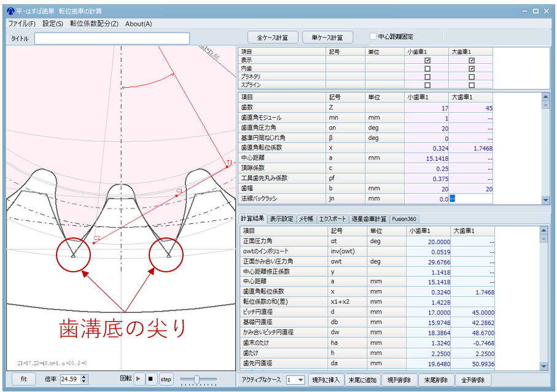Toggle プラネタリ checkbox for 小歯車1
The height and width of the screenshot is (392, 557).
click(427, 77)
